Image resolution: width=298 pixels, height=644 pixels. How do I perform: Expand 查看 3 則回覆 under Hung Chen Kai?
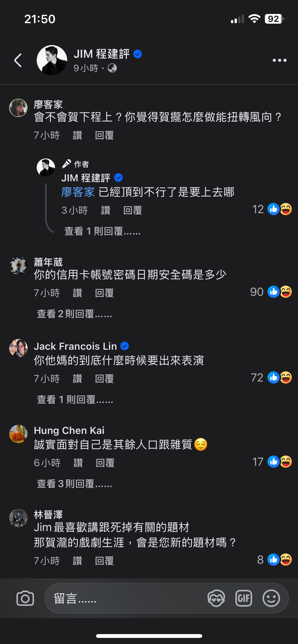coord(74,484)
